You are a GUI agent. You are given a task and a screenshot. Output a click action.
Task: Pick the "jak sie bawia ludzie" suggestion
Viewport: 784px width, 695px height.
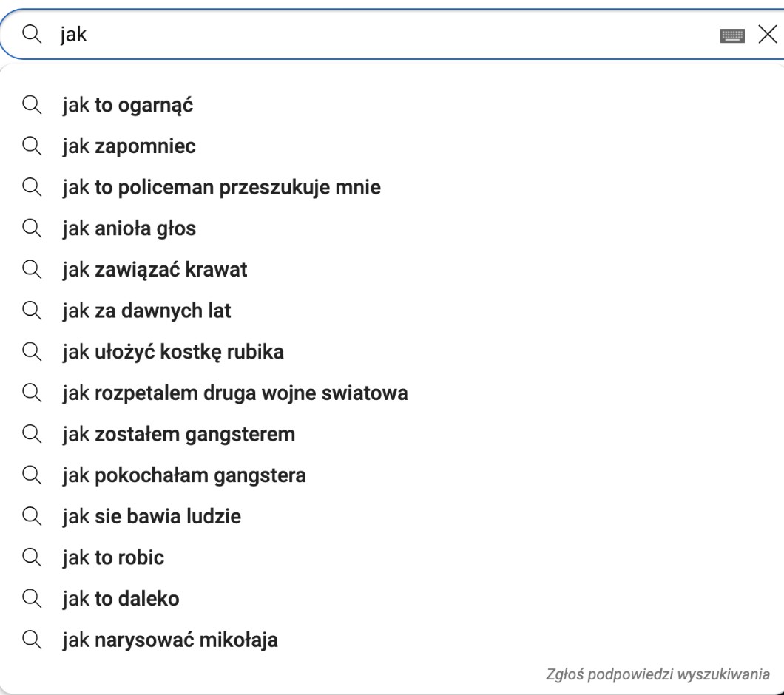point(152,516)
